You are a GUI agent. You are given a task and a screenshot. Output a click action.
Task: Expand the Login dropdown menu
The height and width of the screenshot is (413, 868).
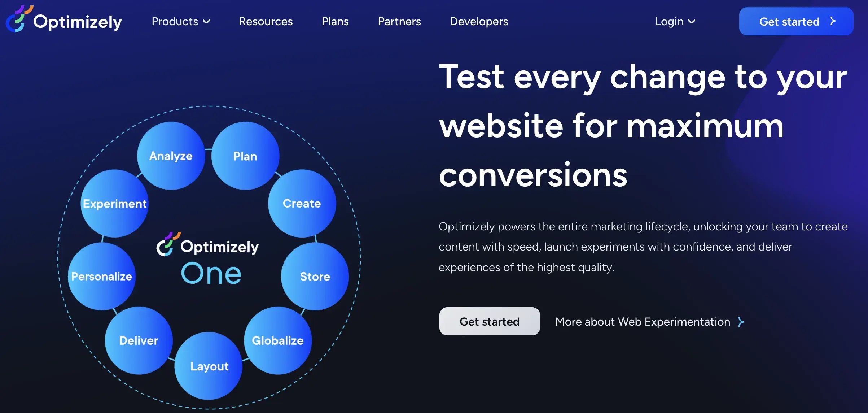(x=674, y=21)
